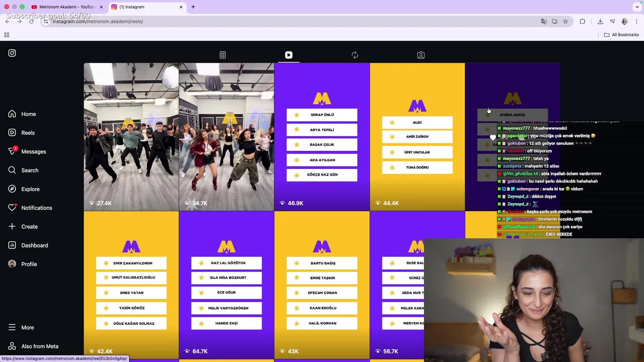The width and height of the screenshot is (644, 362).
Task: Close the YouTube browser tab
Action: (101, 7)
